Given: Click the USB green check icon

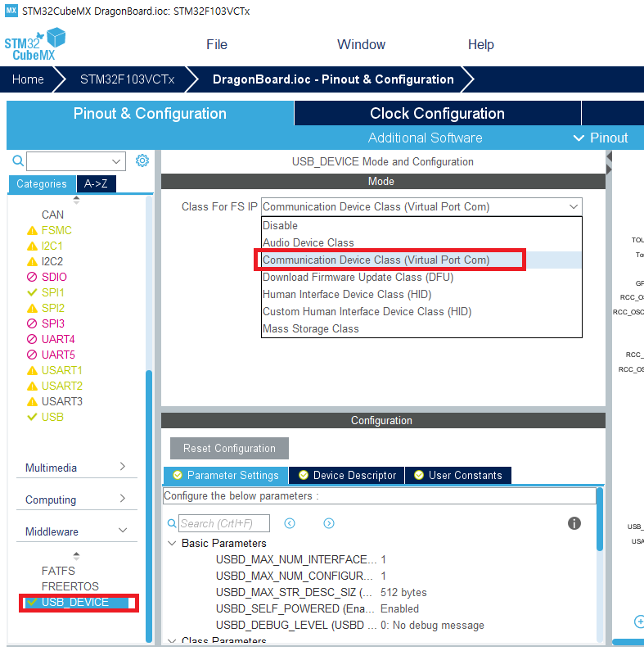Looking at the screenshot, I should (x=32, y=417).
